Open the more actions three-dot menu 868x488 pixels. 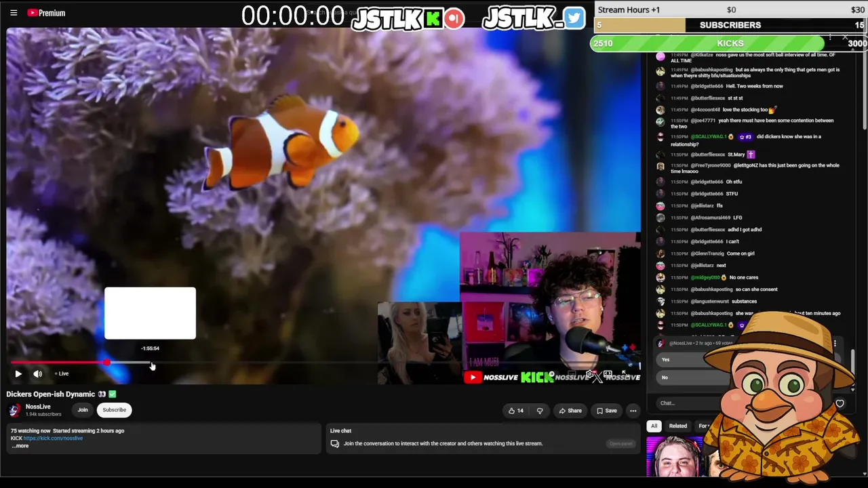633,411
